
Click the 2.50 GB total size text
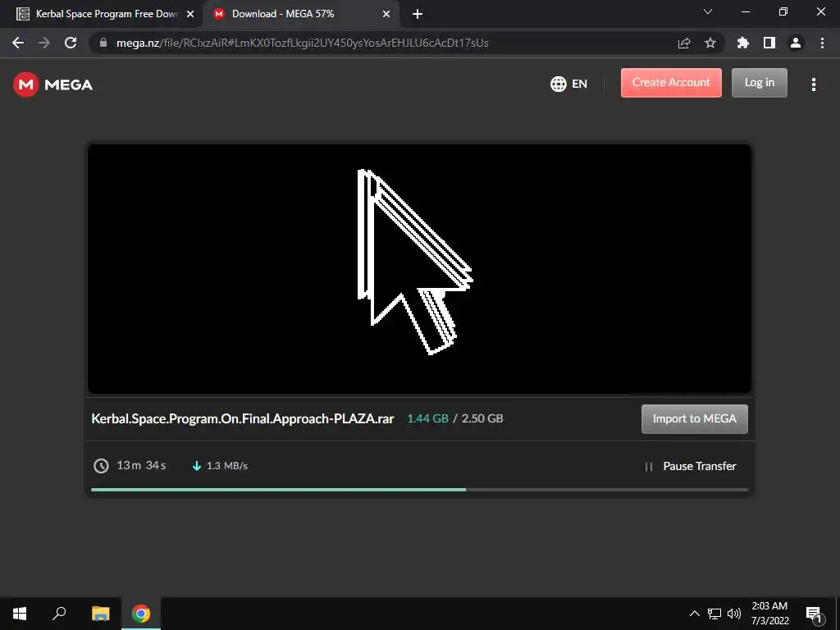(482, 418)
